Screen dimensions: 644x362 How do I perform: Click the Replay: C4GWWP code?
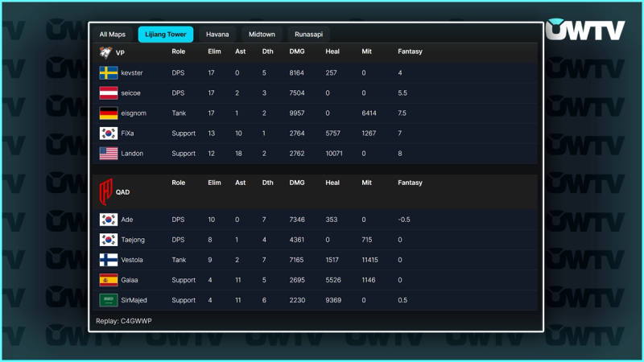(x=124, y=321)
